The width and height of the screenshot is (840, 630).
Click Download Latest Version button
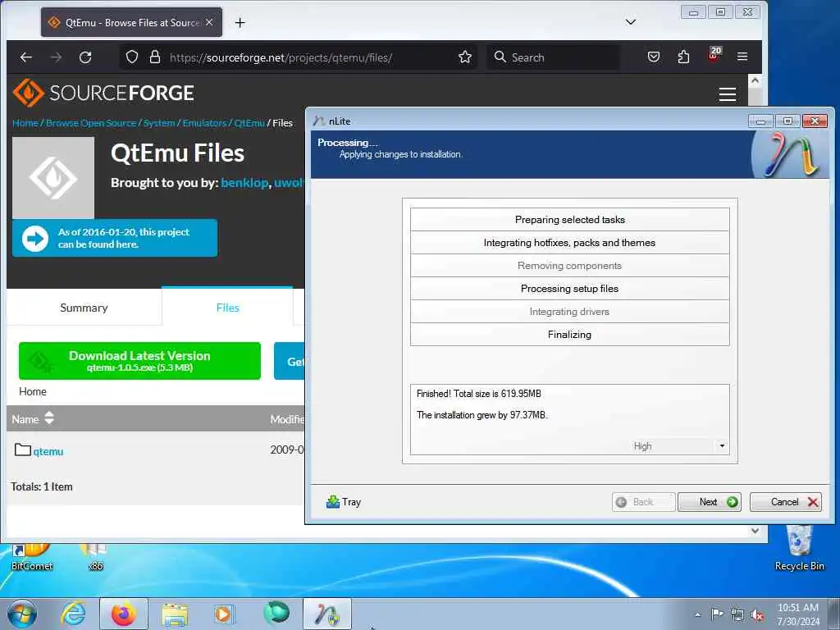(x=139, y=361)
